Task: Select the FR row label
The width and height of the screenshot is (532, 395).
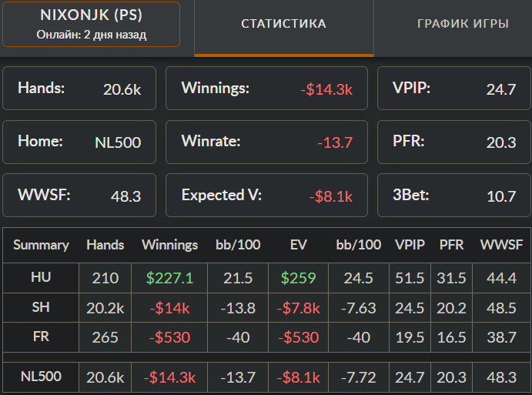Action: pyautogui.click(x=41, y=337)
